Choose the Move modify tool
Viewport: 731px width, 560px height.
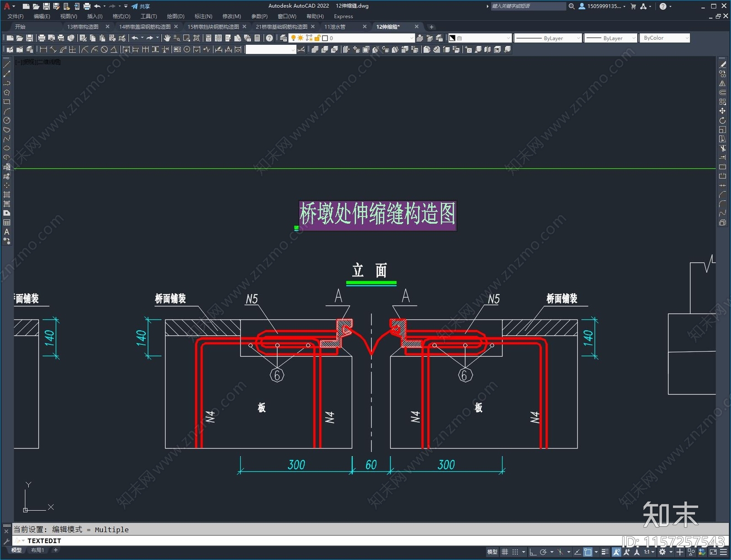722,111
